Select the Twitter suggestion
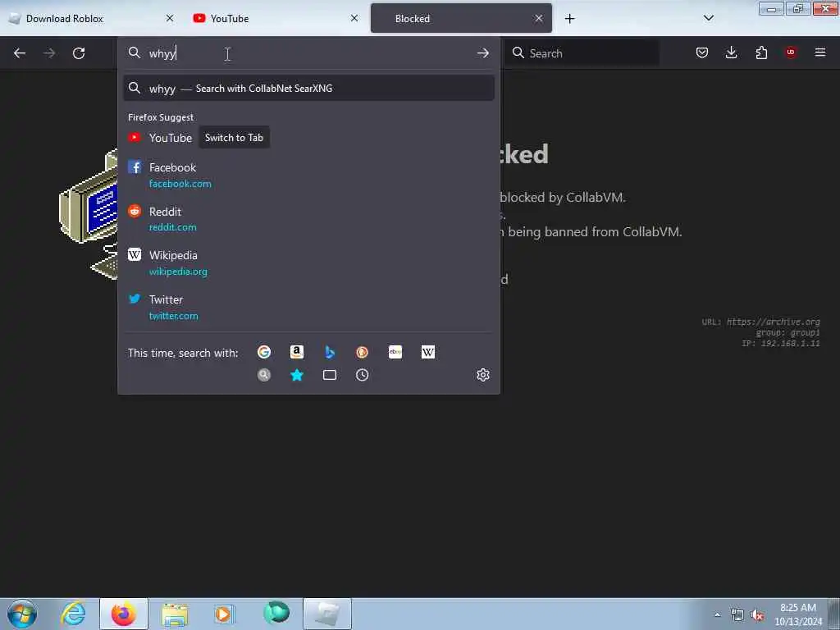 coord(308,307)
